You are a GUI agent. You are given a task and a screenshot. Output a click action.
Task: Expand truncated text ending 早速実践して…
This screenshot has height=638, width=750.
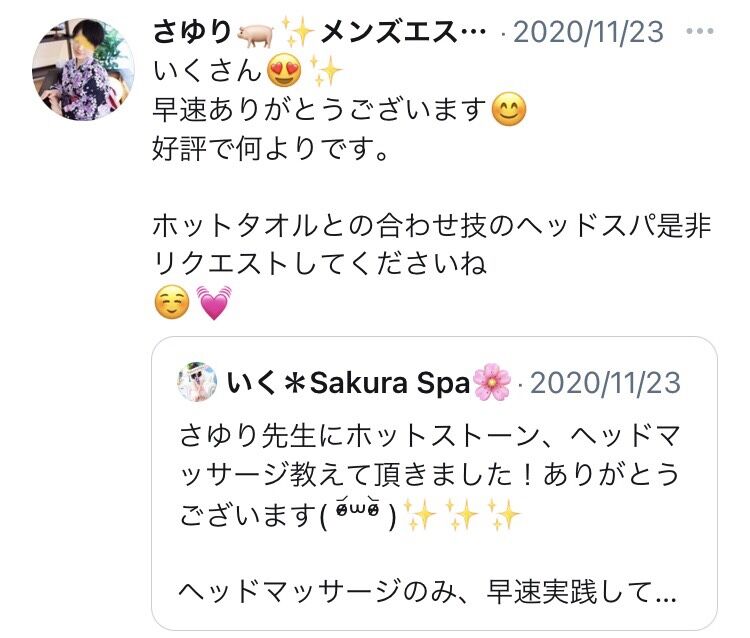[x=428, y=592]
